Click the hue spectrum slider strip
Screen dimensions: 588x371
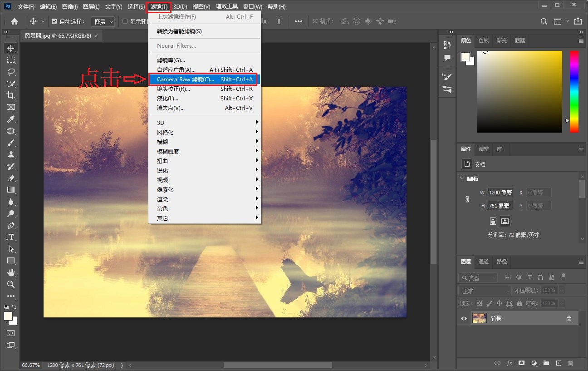point(574,91)
